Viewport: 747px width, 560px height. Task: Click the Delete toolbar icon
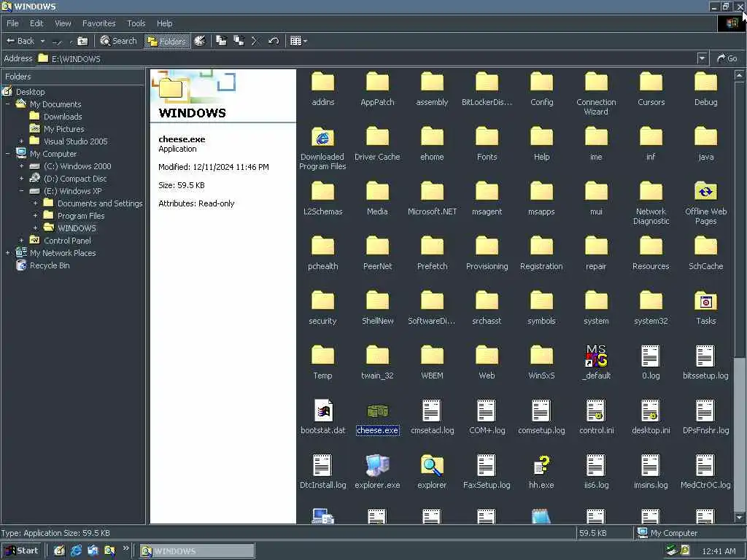pos(255,41)
